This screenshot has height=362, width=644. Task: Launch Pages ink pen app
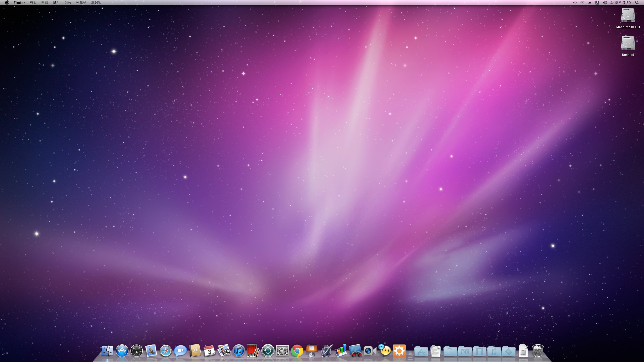click(x=326, y=350)
